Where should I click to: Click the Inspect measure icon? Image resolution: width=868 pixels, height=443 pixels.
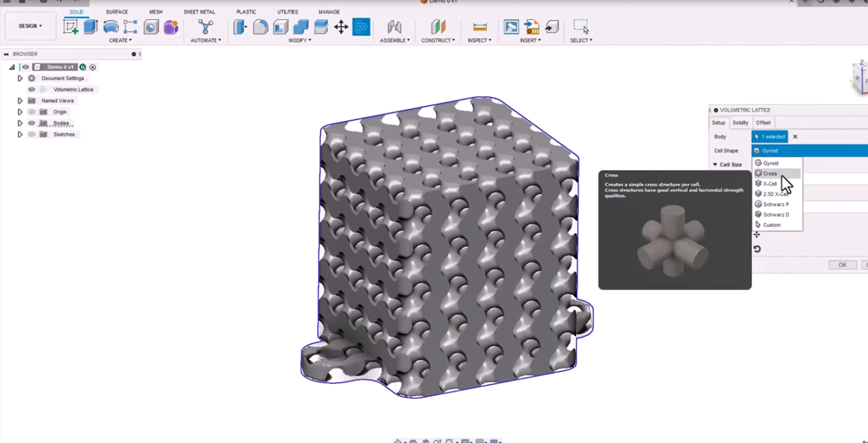coord(480,27)
